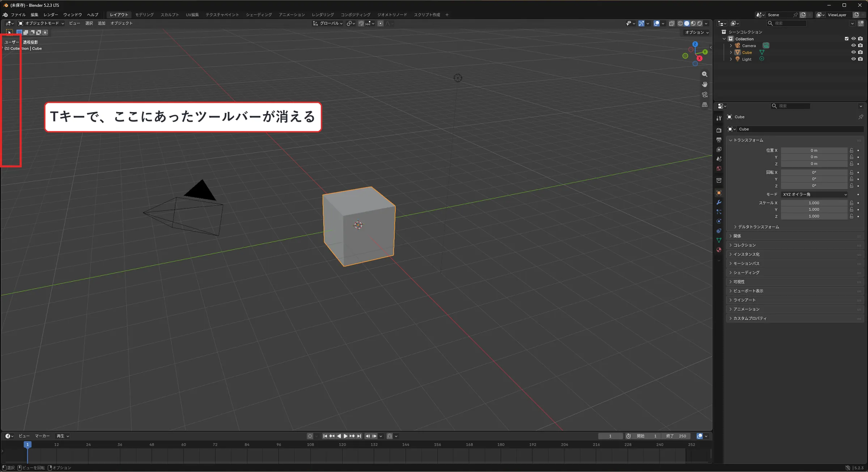Switch orthographic/perspective grid icon
Viewport: 868px width, 472px height.
point(705,105)
